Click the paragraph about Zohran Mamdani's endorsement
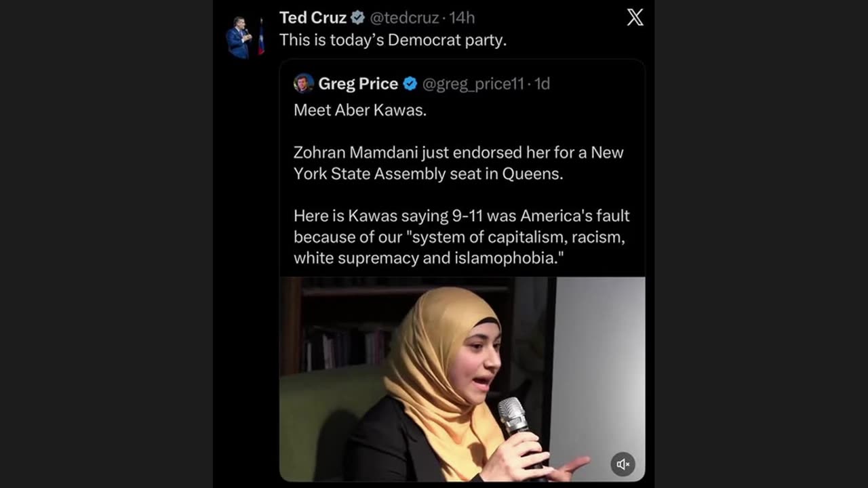868x488 pixels. [x=458, y=163]
